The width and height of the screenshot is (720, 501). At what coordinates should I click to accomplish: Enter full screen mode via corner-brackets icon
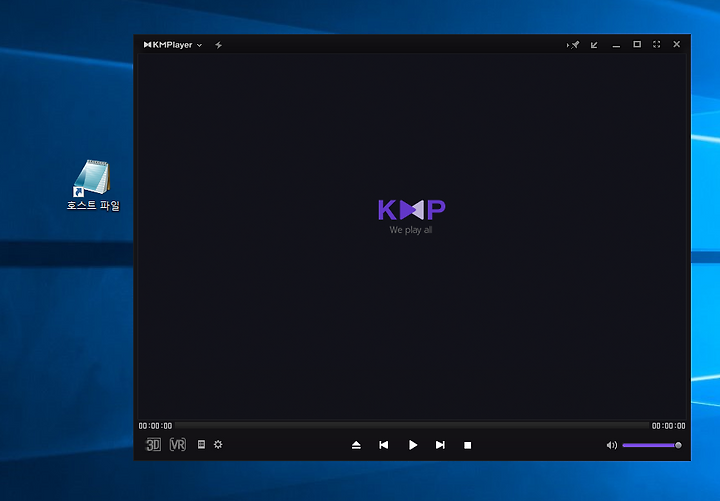coord(657,44)
